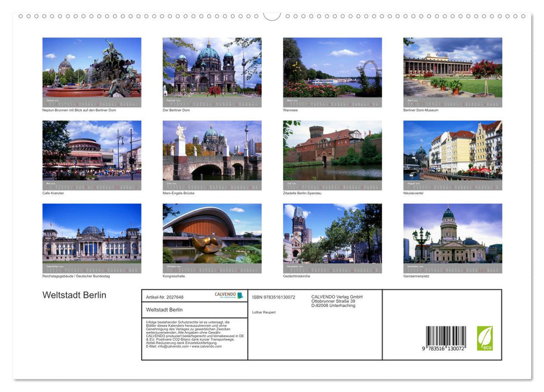Image resolution: width=544 pixels, height=392 pixels.
Task: Click the Lothar Reupert author name
Action: pyautogui.click(x=264, y=312)
